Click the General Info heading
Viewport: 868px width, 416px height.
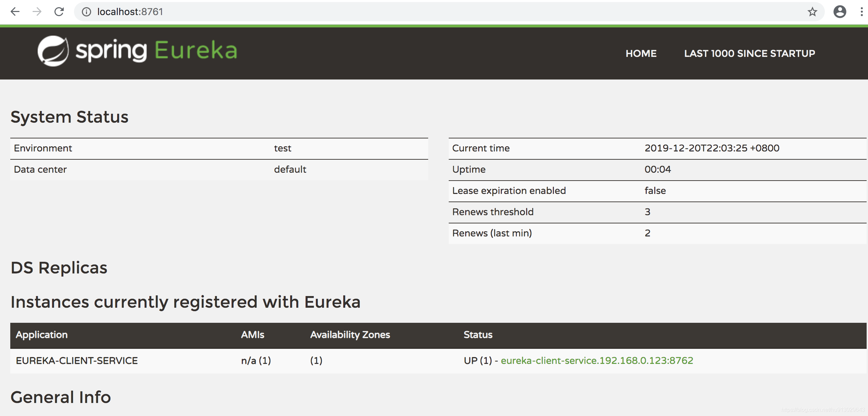pos(61,397)
